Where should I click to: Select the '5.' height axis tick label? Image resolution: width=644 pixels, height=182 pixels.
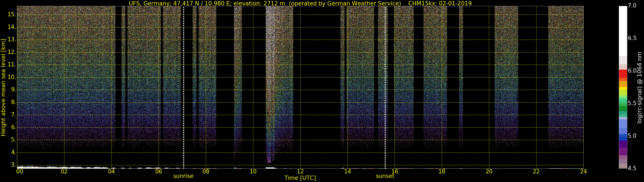(x=13, y=140)
